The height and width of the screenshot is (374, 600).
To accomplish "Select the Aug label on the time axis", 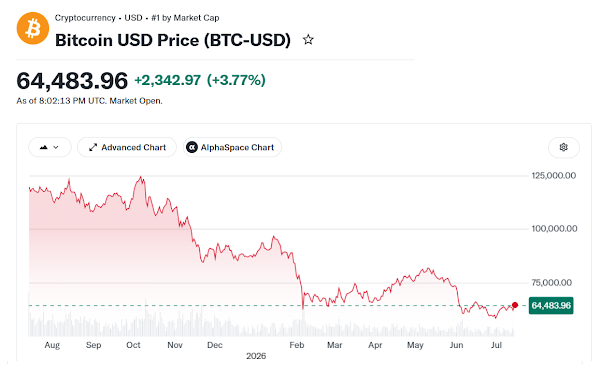I will click(52, 345).
